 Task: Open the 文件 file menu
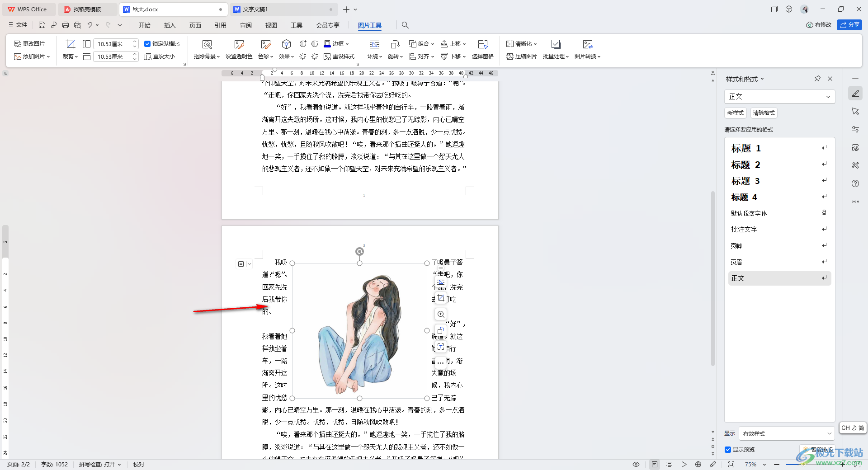click(x=18, y=25)
